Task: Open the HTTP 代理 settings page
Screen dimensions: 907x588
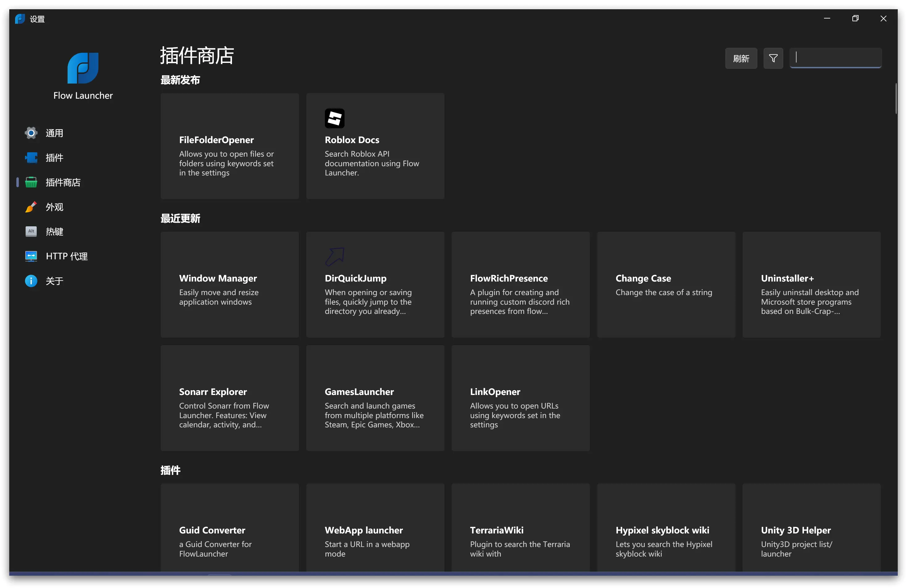Action: coord(67,256)
